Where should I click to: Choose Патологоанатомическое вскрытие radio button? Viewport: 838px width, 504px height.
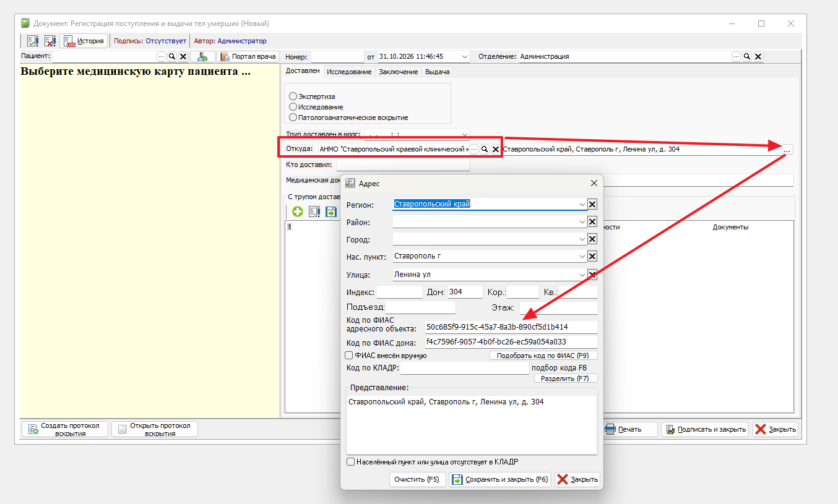[x=293, y=117]
